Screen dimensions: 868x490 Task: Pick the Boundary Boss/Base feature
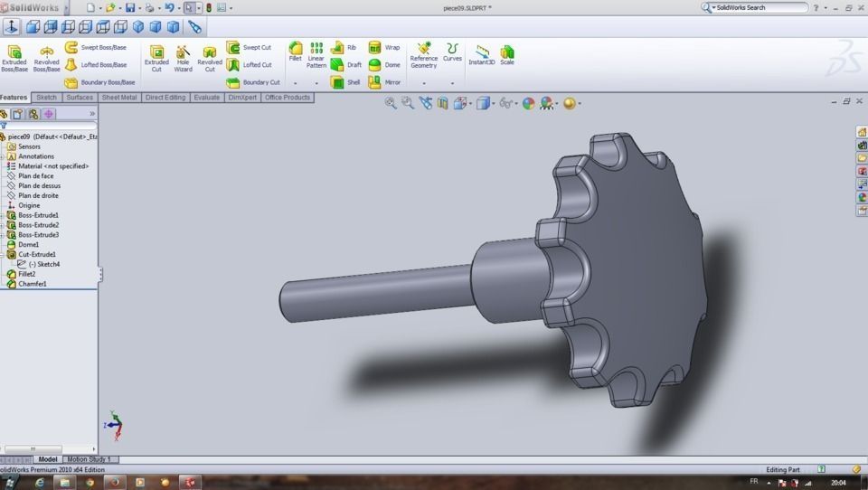99,82
